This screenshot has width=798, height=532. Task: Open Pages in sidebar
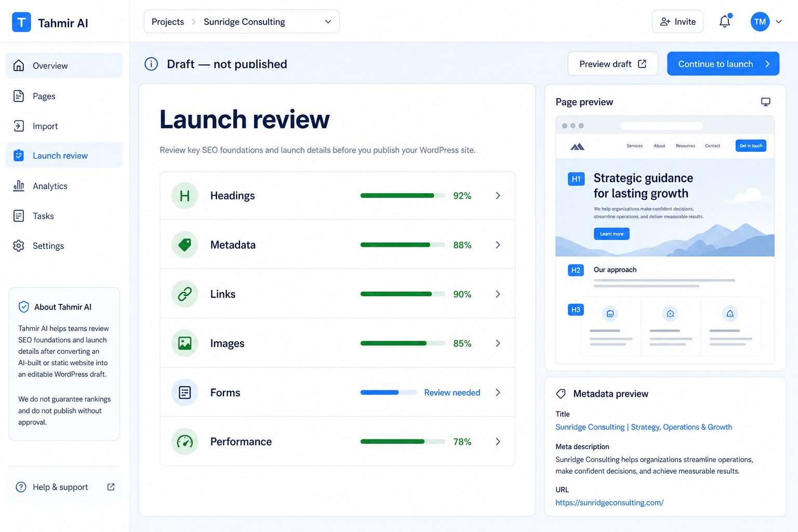pyautogui.click(x=64, y=96)
